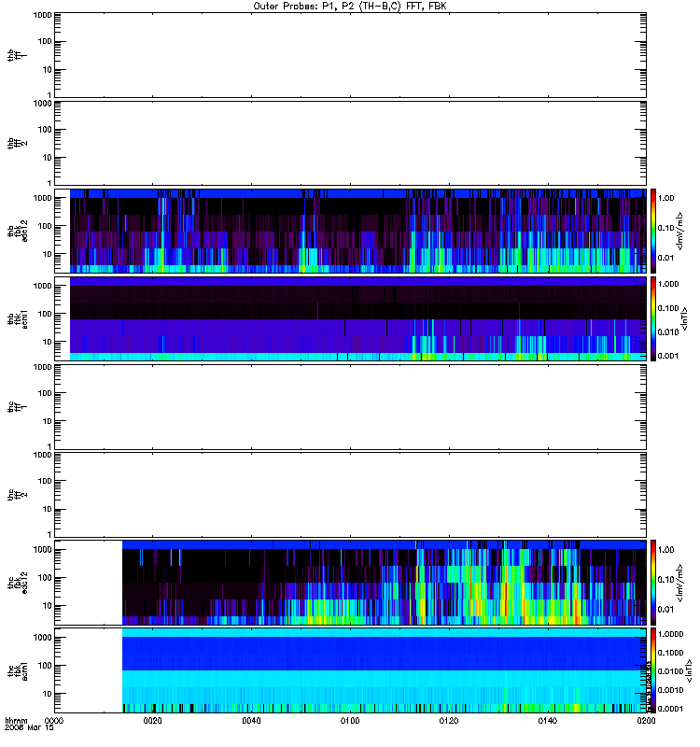Viewport: 700px width, 747px height.
Task: Click the '10' tick of thb fff 2 panel
Action: coord(48,158)
